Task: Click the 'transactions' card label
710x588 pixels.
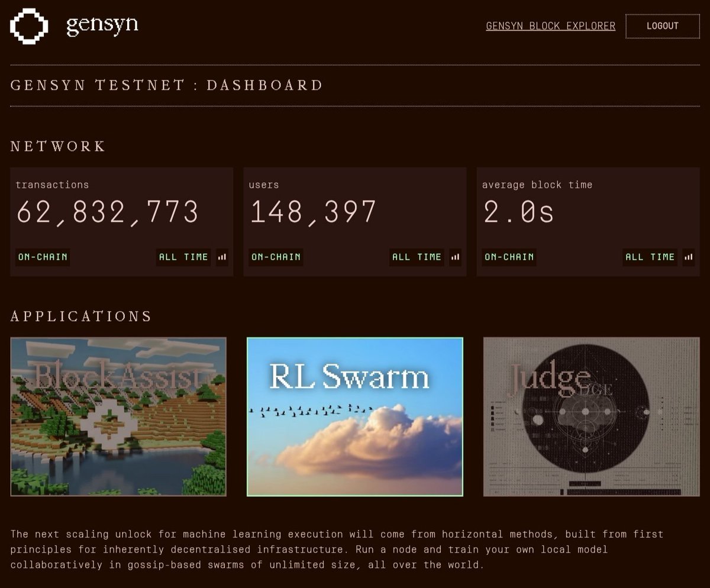Action: 52,185
